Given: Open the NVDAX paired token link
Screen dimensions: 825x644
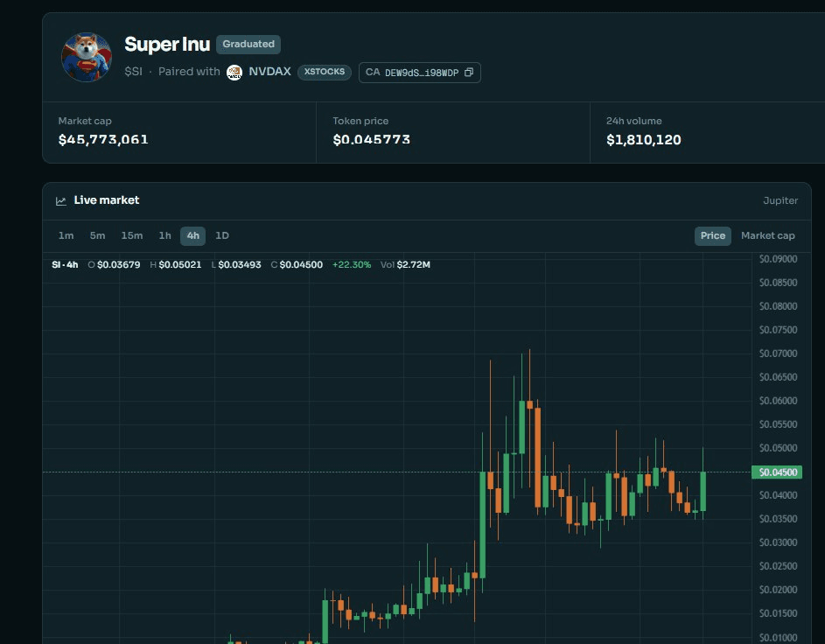Looking at the screenshot, I should (269, 72).
